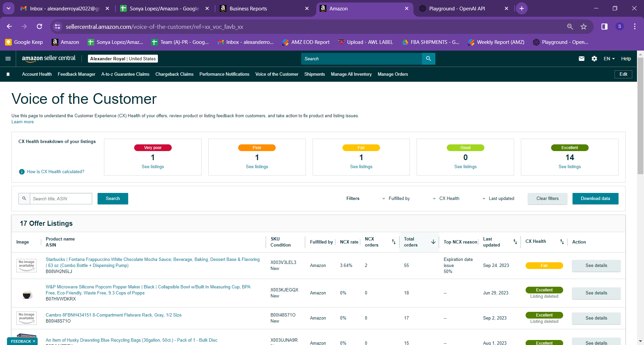Open Performance Notifications
The width and height of the screenshot is (644, 345).
pyautogui.click(x=224, y=74)
